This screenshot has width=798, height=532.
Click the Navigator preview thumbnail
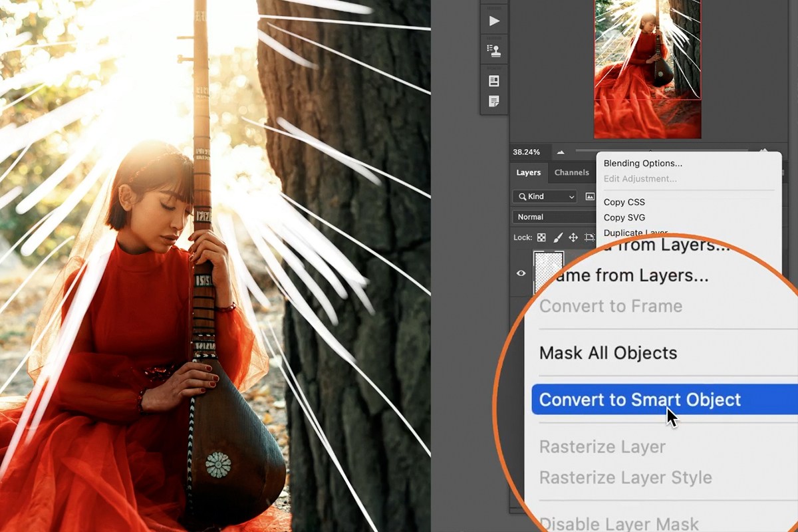pos(647,69)
